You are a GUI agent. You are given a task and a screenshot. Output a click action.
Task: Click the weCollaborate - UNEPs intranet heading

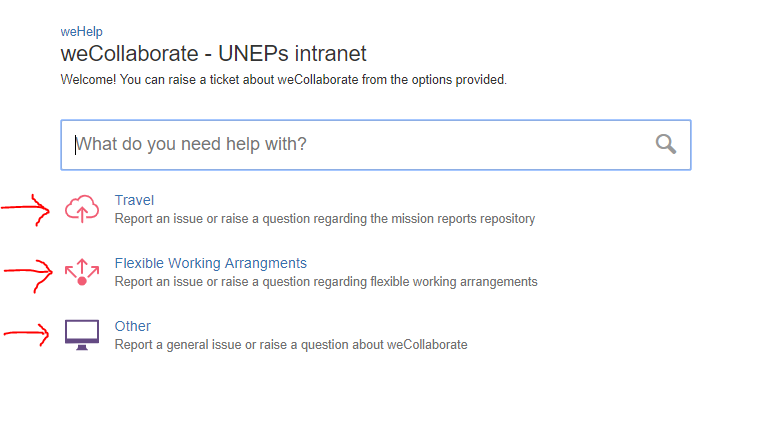point(213,54)
